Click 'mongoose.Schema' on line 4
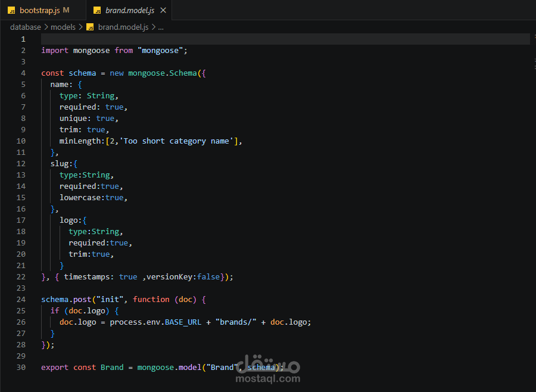The width and height of the screenshot is (536, 392). click(163, 73)
